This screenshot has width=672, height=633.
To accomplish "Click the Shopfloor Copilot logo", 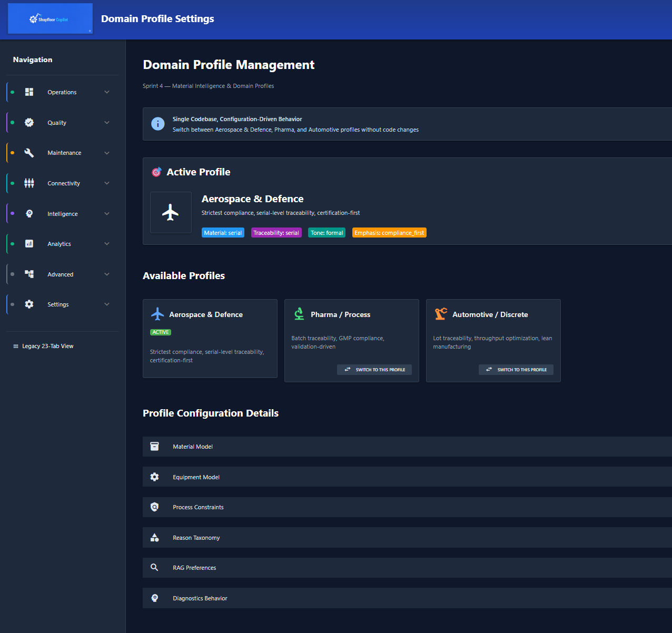I will click(50, 19).
